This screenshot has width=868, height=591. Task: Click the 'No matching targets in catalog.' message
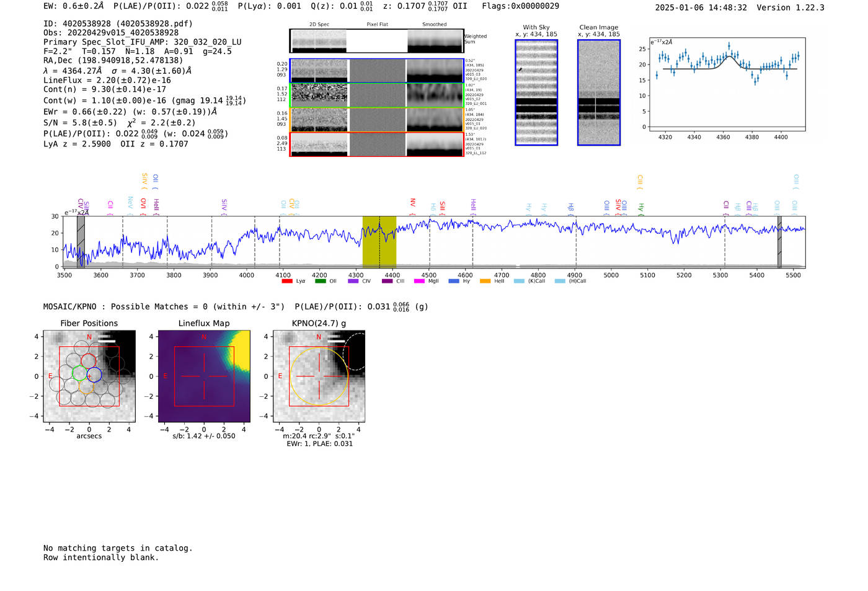pos(118,548)
